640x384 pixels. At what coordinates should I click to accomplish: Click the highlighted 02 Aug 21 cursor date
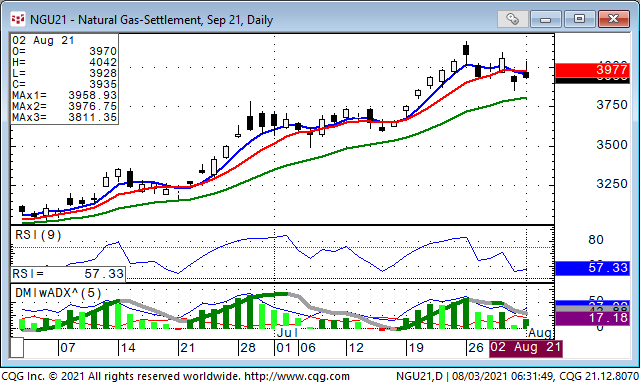click(526, 348)
